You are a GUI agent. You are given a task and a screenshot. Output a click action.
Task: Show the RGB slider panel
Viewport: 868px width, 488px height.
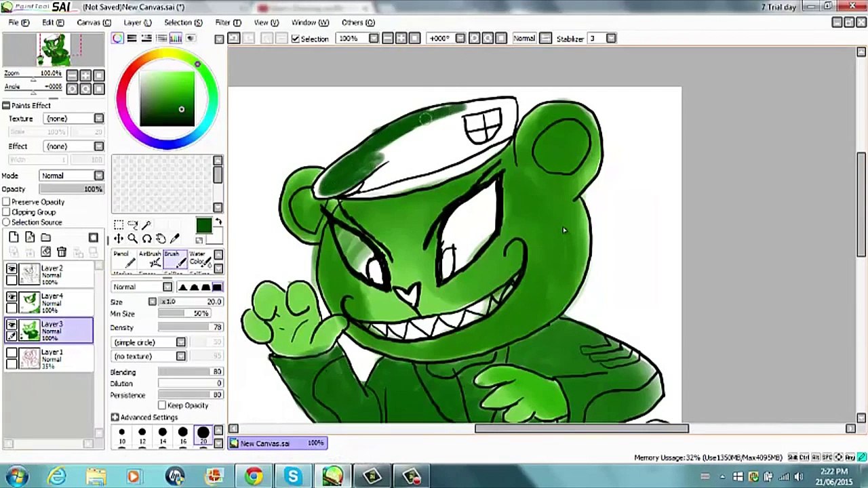(x=132, y=39)
